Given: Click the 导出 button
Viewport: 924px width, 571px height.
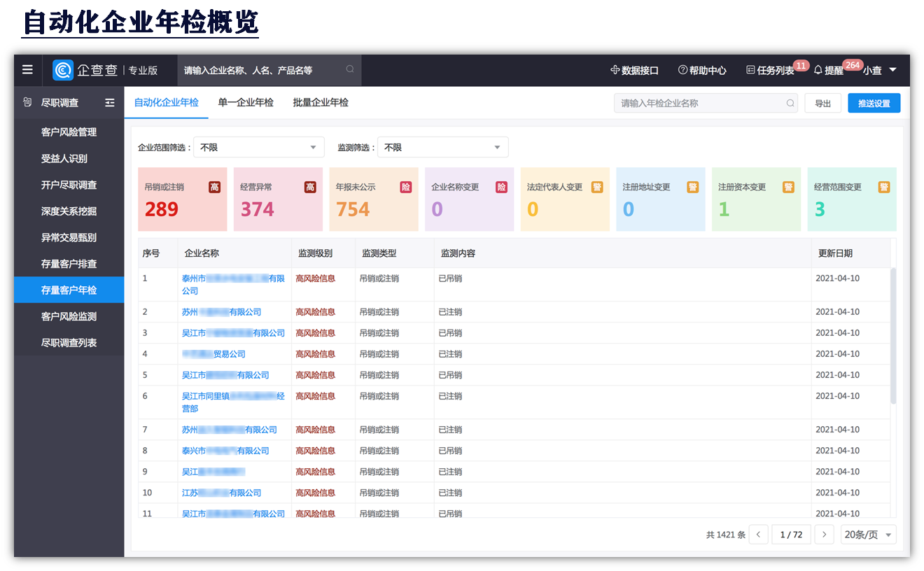Looking at the screenshot, I should (x=823, y=103).
